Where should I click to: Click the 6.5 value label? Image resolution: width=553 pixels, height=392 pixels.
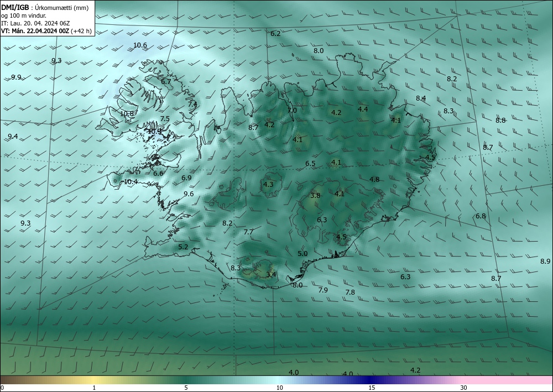[x=310, y=164]
